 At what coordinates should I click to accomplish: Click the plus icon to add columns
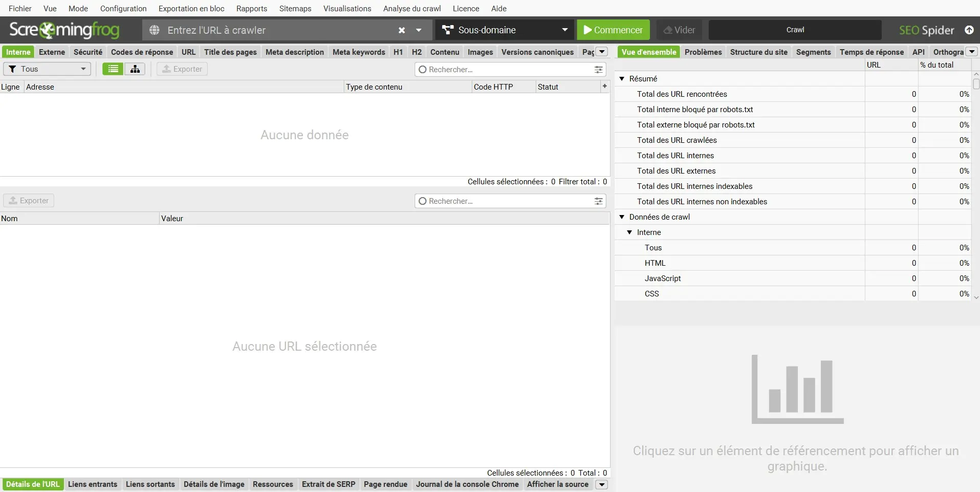tap(604, 87)
